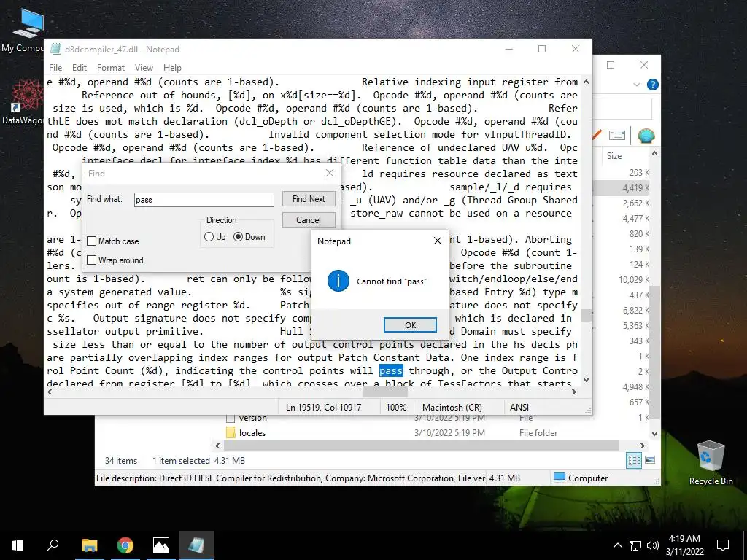This screenshot has height=560, width=747.
Task: Select the Down direction radio button
Action: click(239, 237)
